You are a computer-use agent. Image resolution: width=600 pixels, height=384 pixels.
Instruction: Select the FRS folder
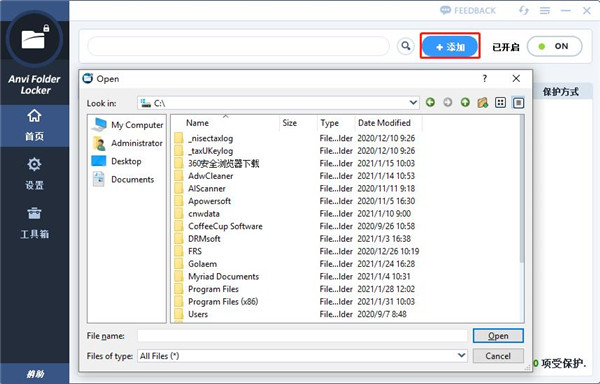pos(194,251)
